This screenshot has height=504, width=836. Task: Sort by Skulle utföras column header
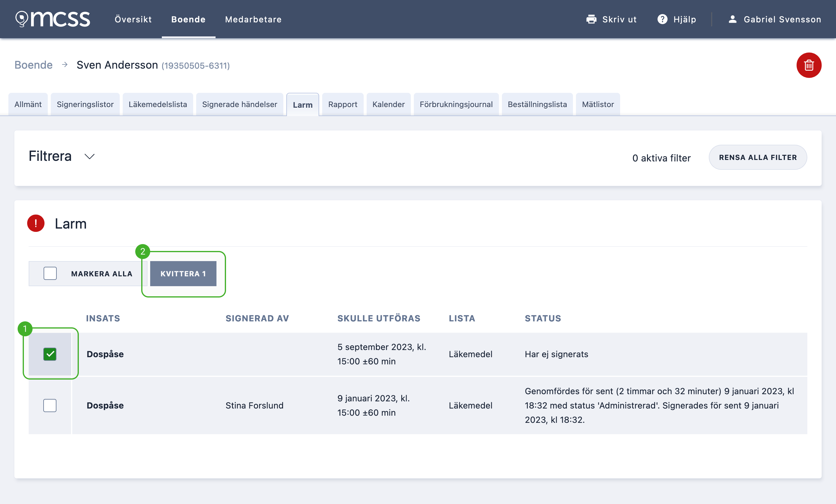[x=379, y=318]
